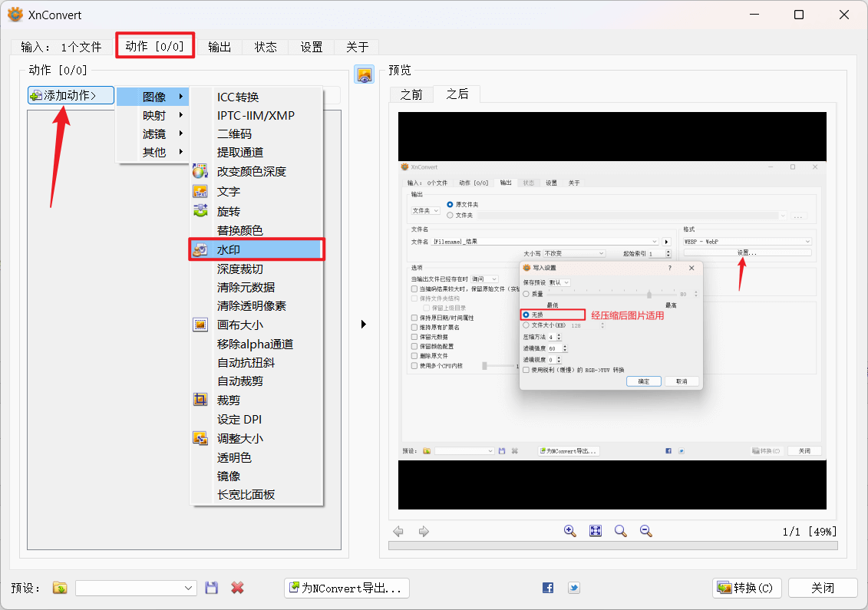Click the black triangle splitter arrow beside preview
Viewport: 868px width, 610px height.
point(364,325)
